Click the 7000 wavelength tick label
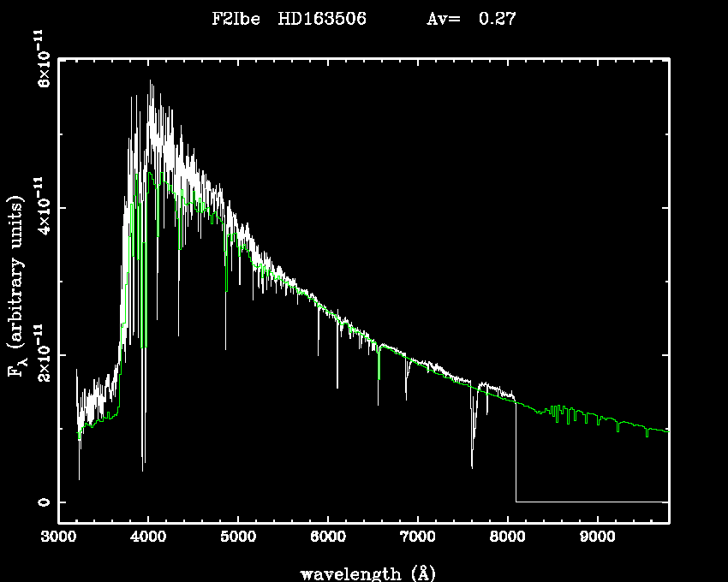Viewport: 728px width, 582px height. point(417,537)
